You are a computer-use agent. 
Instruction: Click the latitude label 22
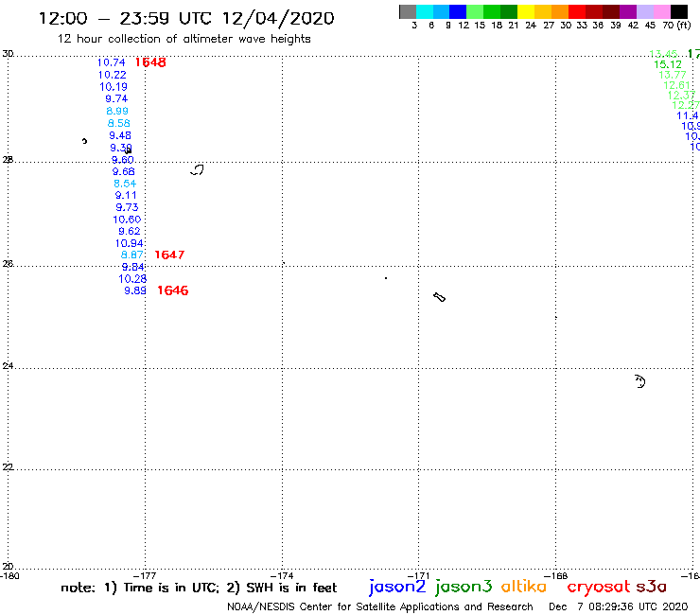[8, 467]
